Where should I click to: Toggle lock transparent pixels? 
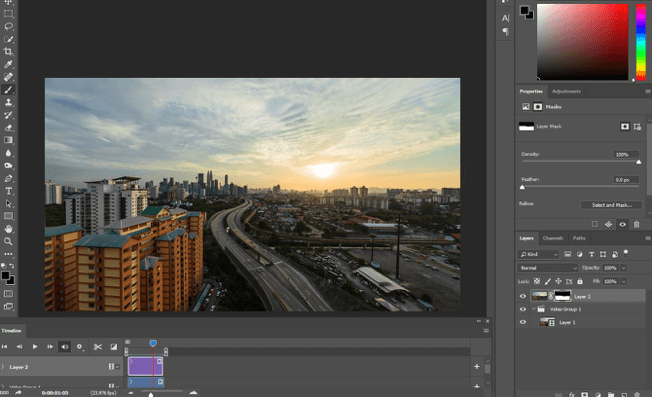[537, 281]
